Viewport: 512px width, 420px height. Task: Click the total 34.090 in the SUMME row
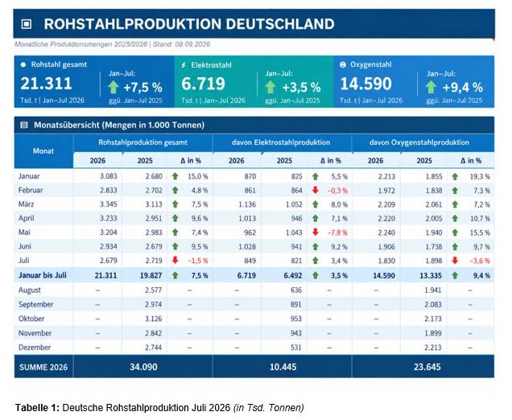tap(143, 367)
